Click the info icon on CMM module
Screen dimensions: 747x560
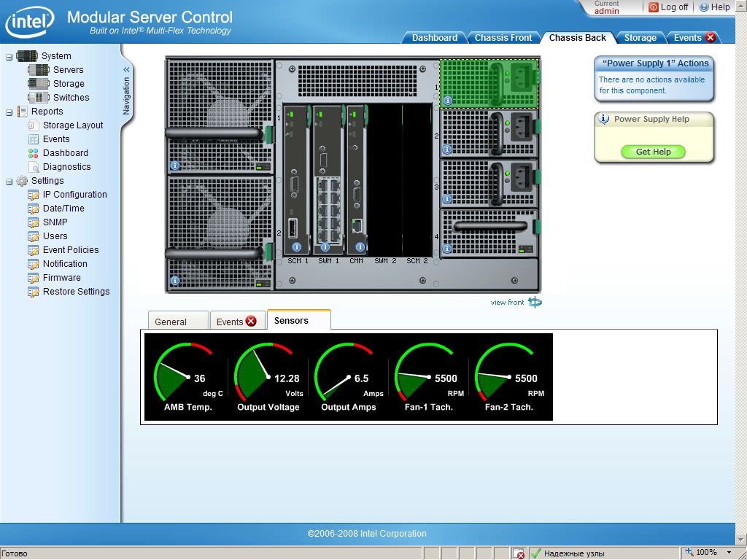357,247
